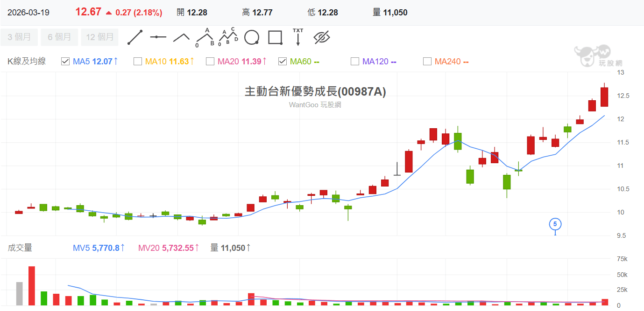Switch to the 3個月 time range
Screen dimensions: 644x311
tap(19, 36)
